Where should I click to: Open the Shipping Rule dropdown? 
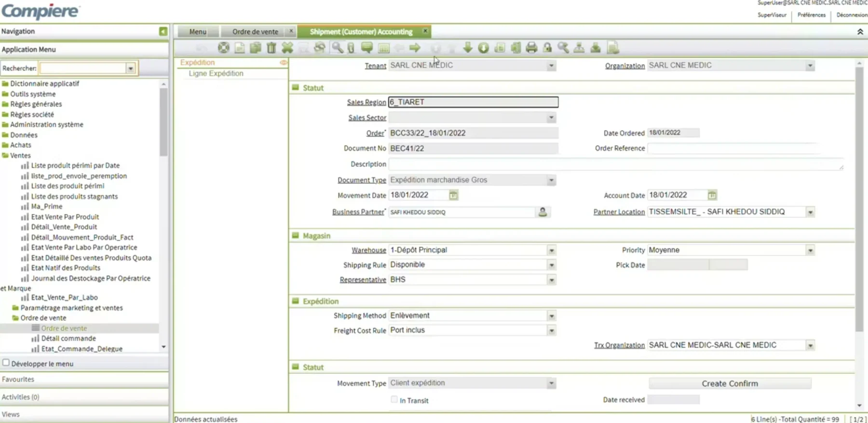click(551, 265)
